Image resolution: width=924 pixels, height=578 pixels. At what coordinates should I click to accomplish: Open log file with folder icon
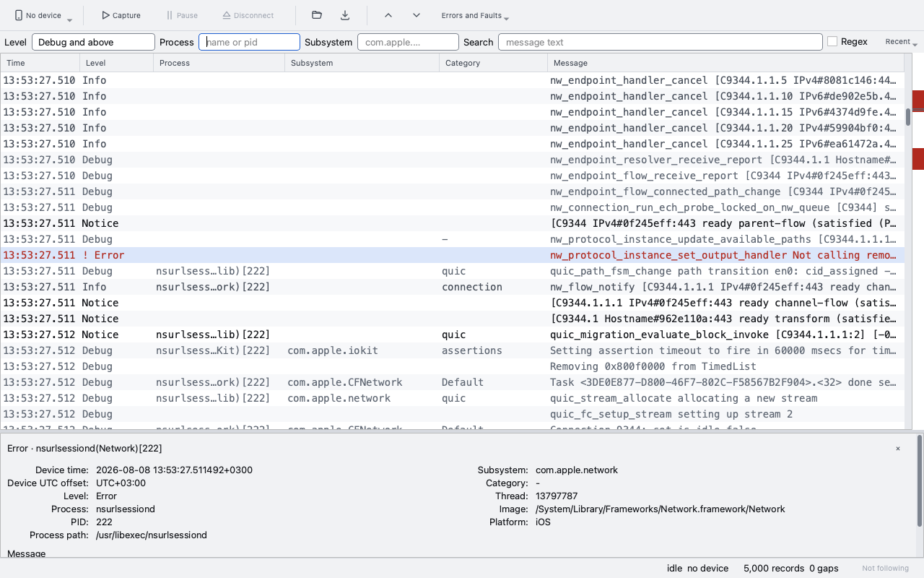pos(316,15)
